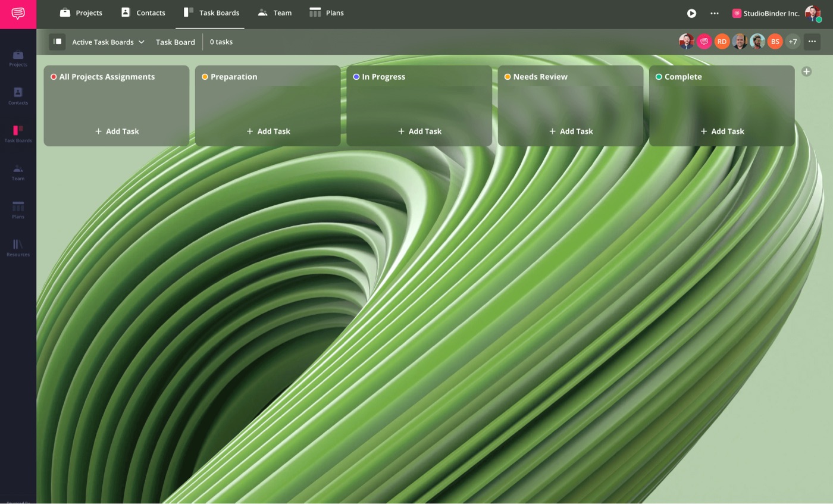Add Task in Complete list
The width and height of the screenshot is (833, 504).
(722, 131)
